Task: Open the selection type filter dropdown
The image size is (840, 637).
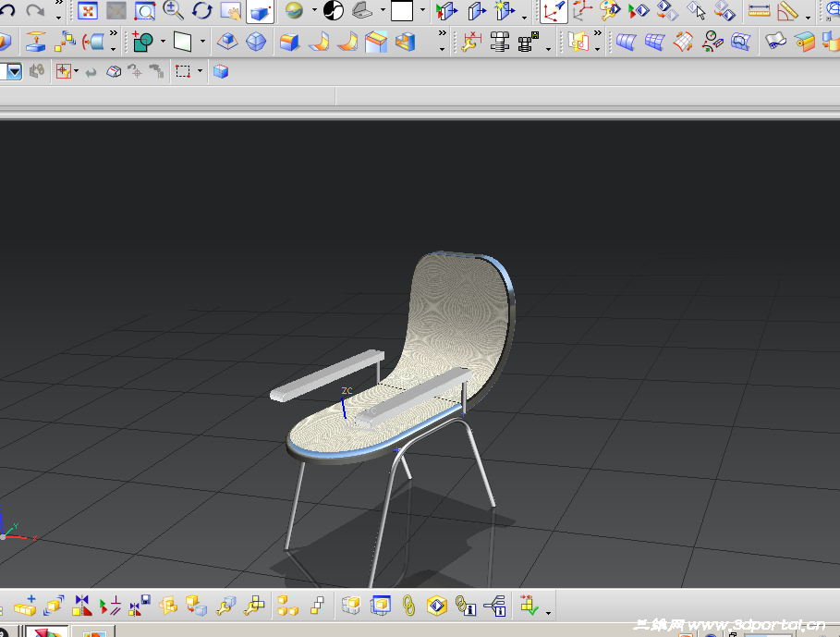Action: 14,71
